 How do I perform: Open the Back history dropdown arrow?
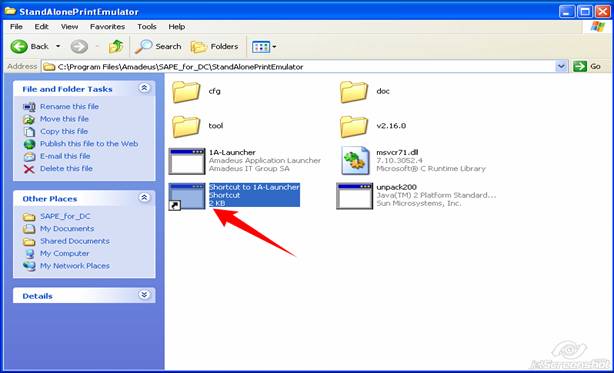tap(58, 47)
